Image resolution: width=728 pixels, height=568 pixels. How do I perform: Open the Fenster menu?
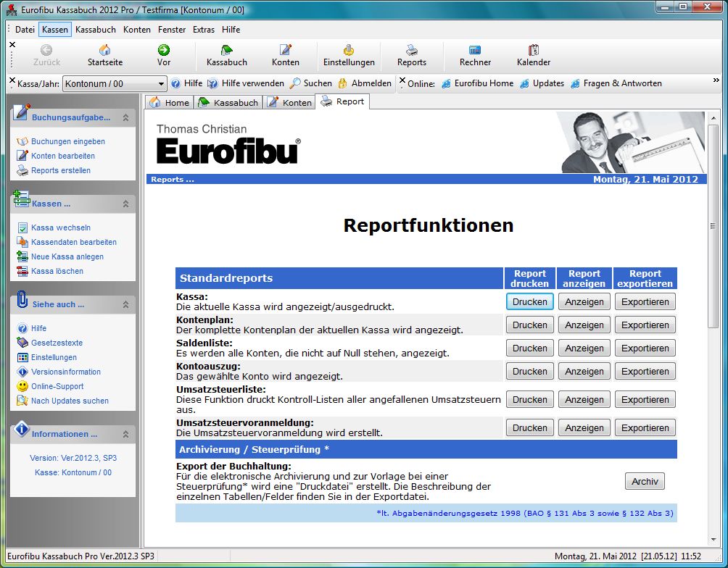coord(172,30)
